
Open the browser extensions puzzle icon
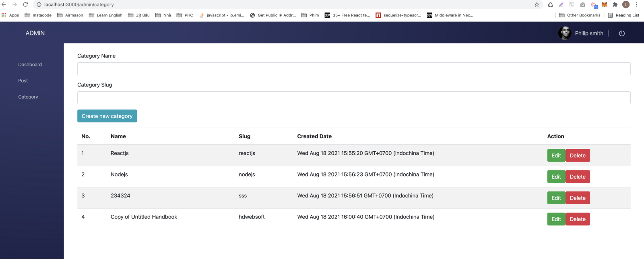click(x=615, y=4)
